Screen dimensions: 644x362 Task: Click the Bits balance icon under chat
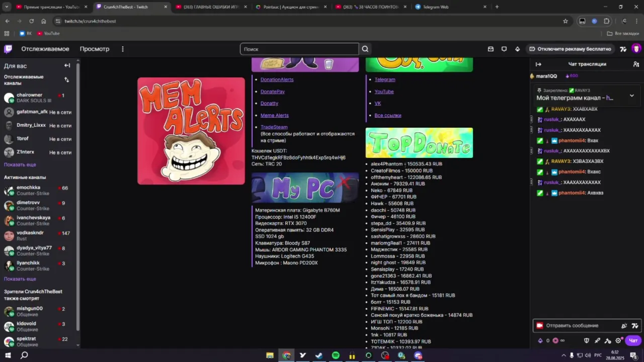[540, 340]
